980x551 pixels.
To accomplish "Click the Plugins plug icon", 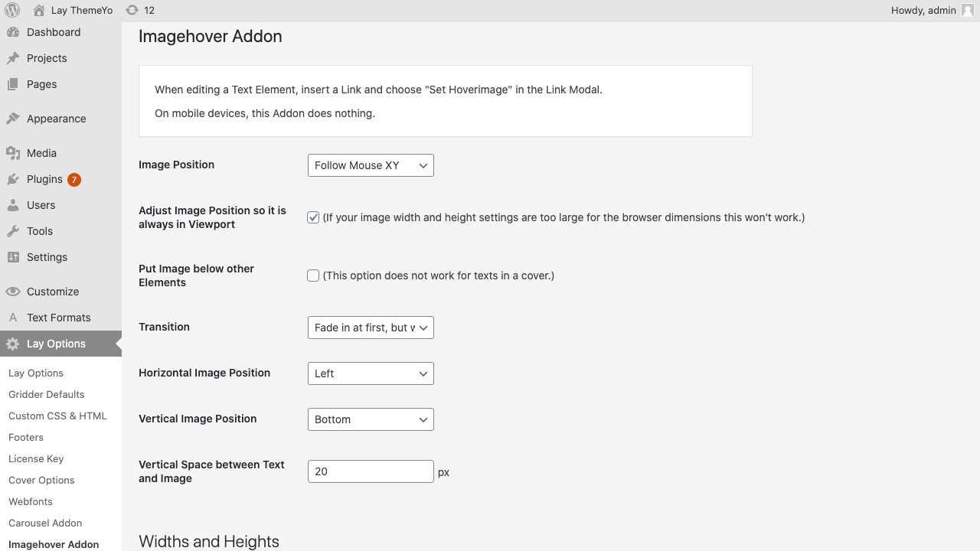I will (x=13, y=179).
